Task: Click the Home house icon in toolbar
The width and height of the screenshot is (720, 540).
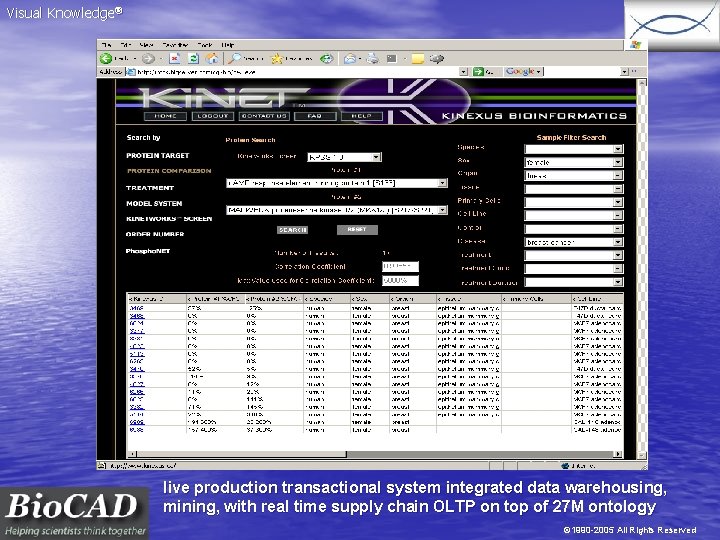Action: click(x=212, y=58)
